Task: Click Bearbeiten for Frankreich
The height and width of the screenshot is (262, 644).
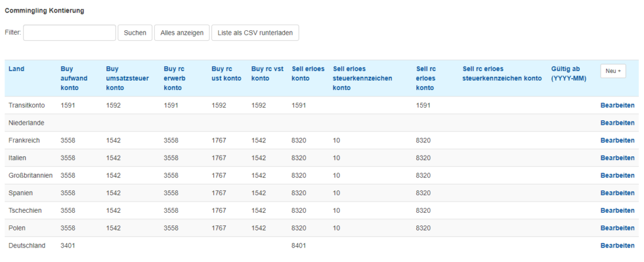Action: [618, 140]
